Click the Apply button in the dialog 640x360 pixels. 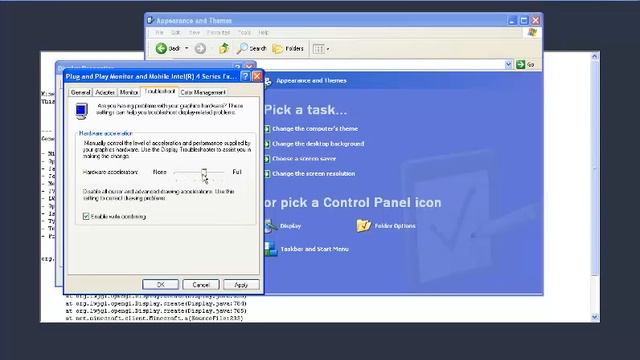coord(241,284)
